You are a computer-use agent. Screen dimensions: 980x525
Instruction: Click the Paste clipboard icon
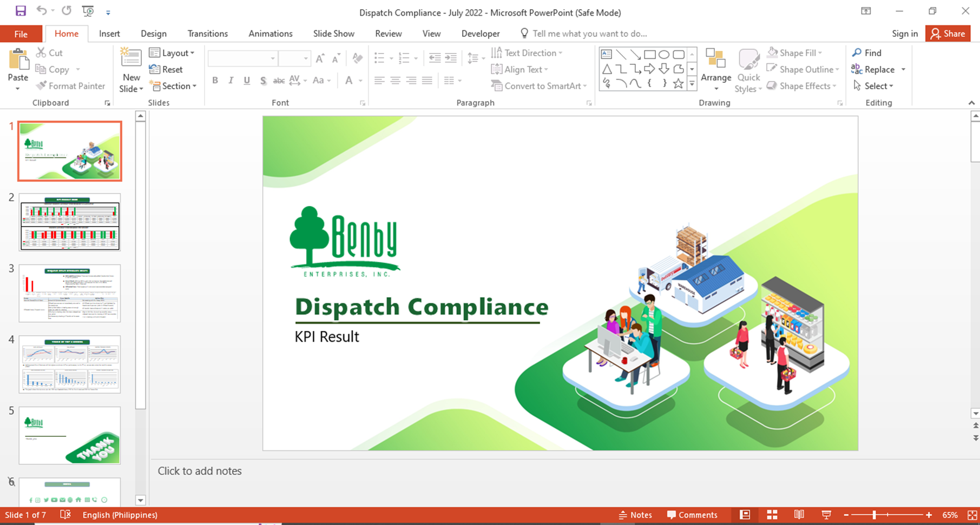(18, 59)
